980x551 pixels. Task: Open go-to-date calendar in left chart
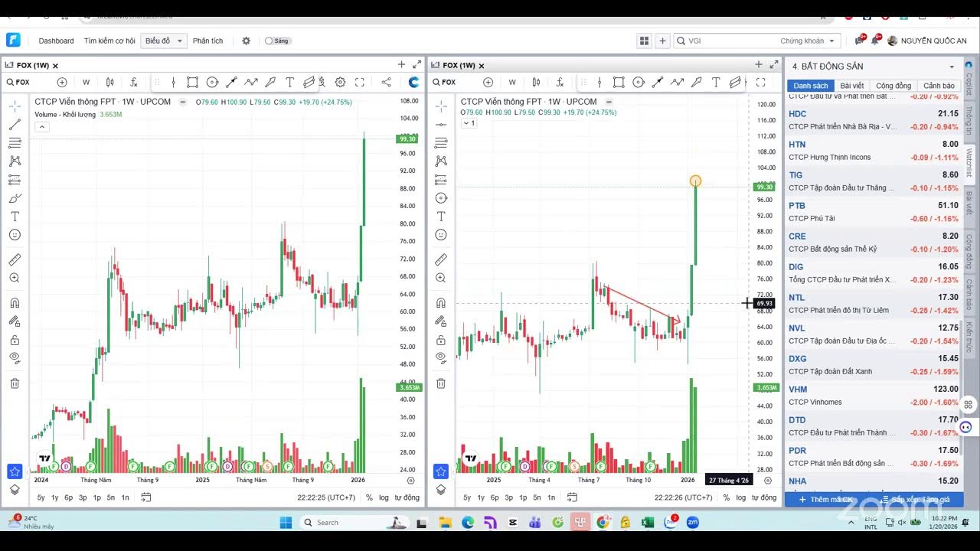coord(145,497)
